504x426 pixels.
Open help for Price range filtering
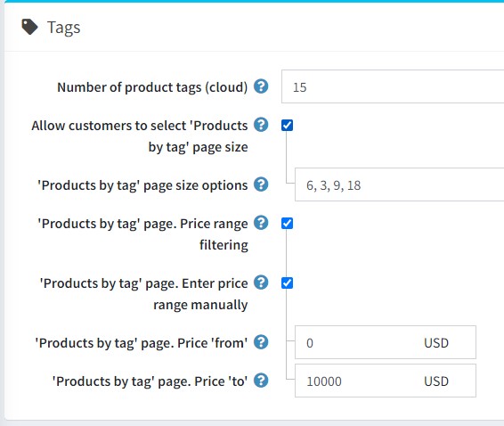point(261,223)
